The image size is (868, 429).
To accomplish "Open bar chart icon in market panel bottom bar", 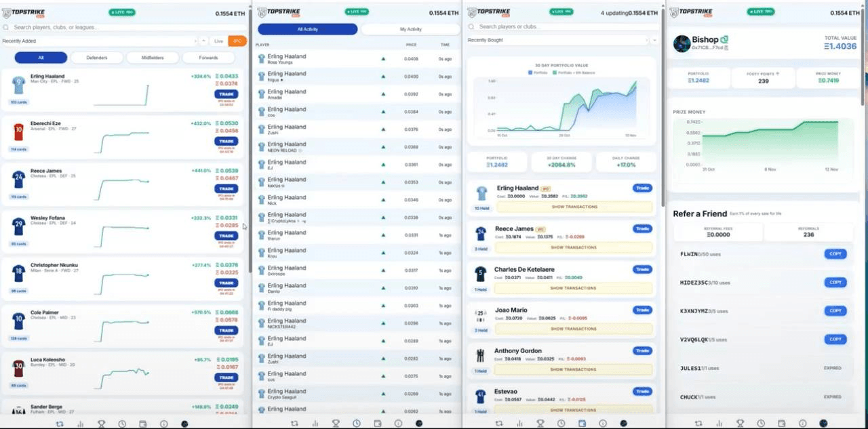I will click(x=81, y=424).
